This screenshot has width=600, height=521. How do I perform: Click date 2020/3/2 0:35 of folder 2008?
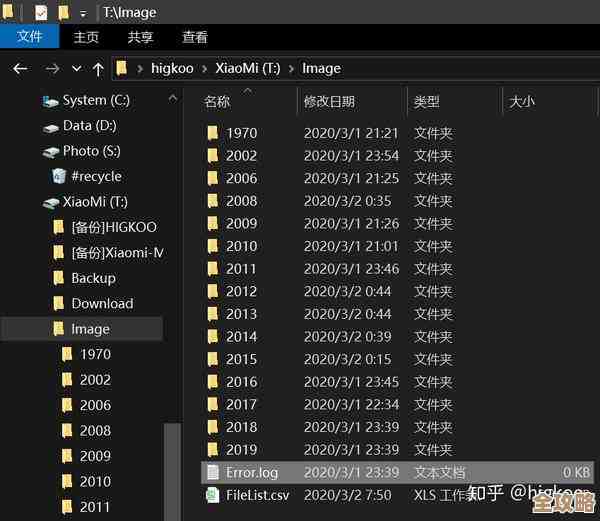347,201
